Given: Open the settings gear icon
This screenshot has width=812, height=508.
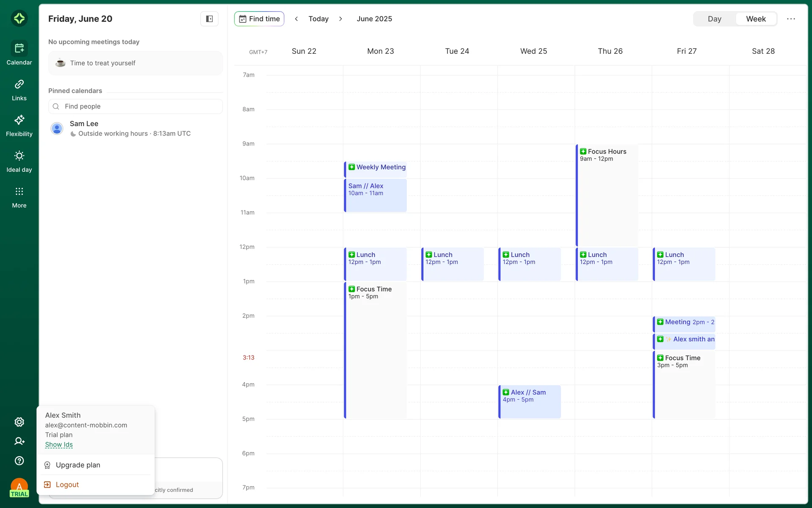Looking at the screenshot, I should point(19,422).
